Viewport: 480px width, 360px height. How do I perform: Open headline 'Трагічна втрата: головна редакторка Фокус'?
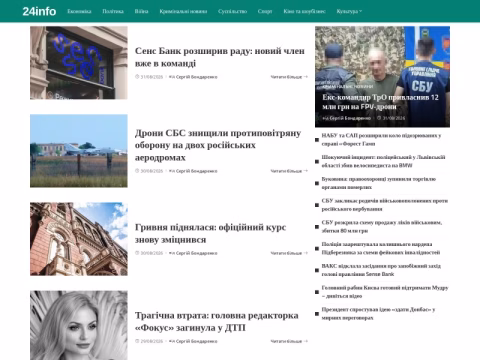(217, 321)
